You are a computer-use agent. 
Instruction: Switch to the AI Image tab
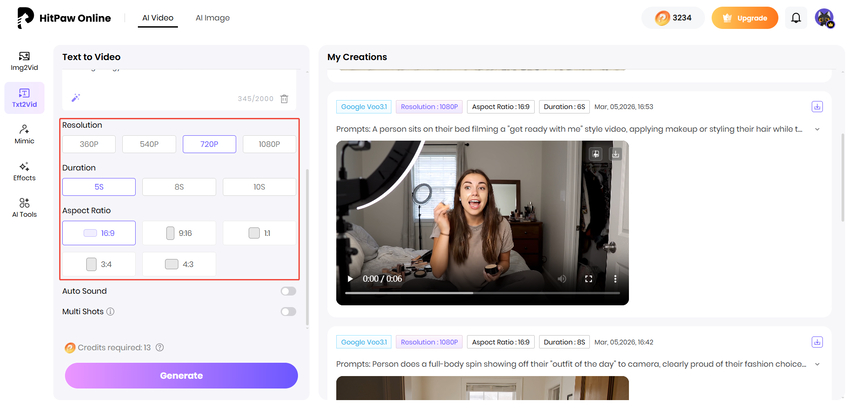[x=211, y=18]
